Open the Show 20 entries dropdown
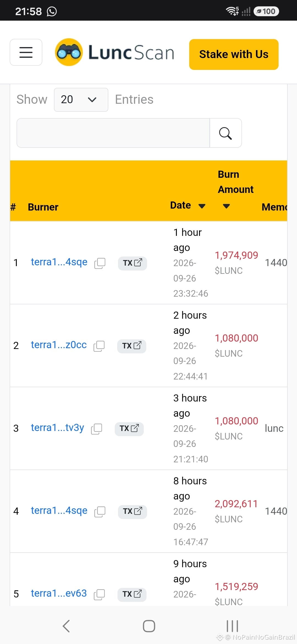Viewport: 297px width, 644px height. tap(81, 100)
